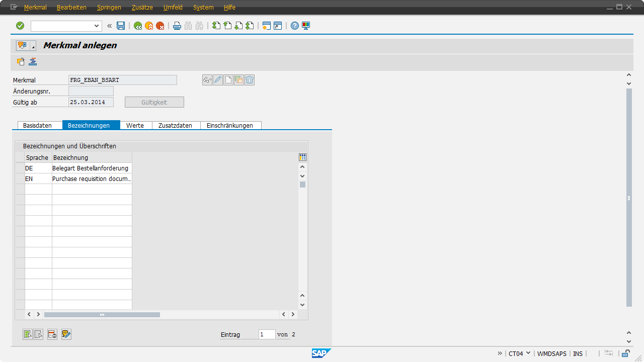The height and width of the screenshot is (362, 644).
Task: Cancel with the red X icon
Action: click(160, 26)
